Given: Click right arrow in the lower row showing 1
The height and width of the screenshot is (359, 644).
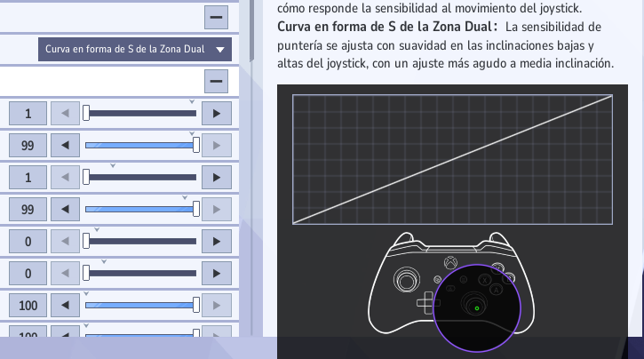Looking at the screenshot, I should pos(217,178).
